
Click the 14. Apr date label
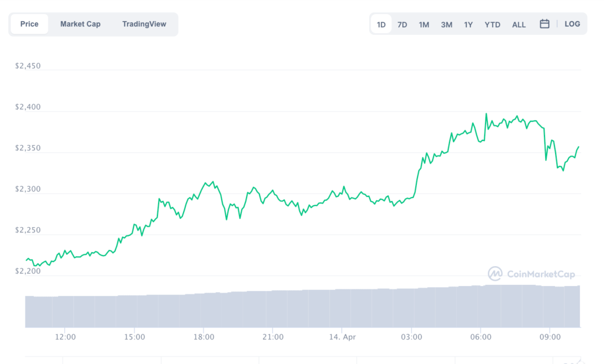[x=342, y=337]
